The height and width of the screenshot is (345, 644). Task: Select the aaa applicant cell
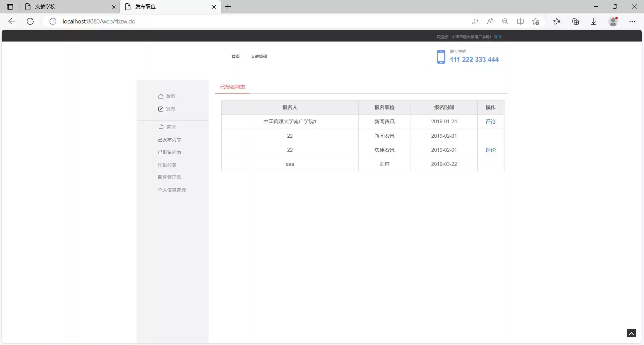coord(290,164)
